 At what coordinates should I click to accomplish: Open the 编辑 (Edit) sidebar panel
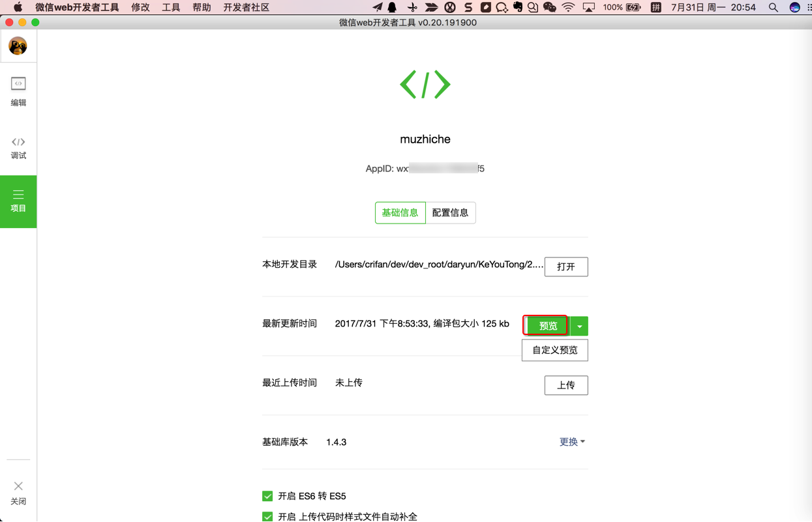[x=18, y=92]
